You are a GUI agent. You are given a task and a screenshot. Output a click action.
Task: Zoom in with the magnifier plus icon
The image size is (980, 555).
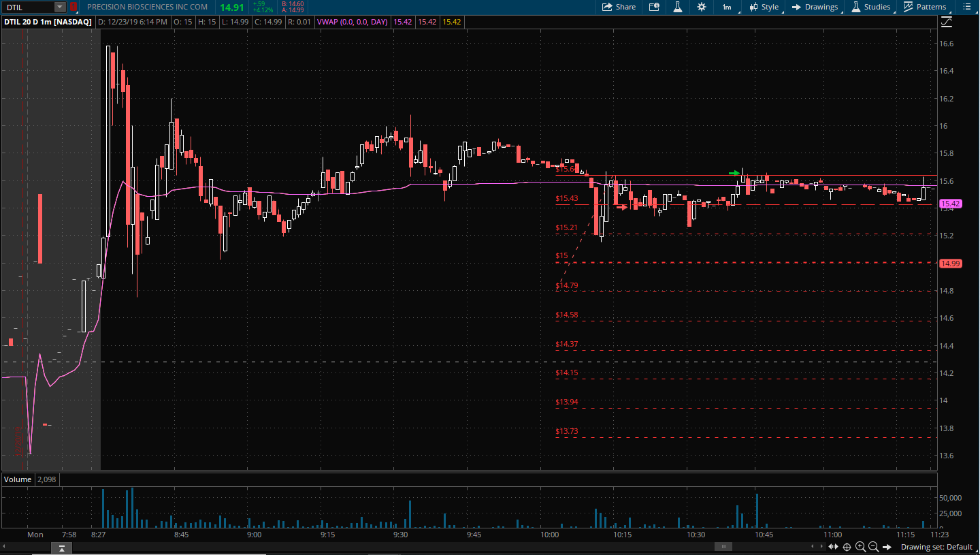(x=860, y=547)
